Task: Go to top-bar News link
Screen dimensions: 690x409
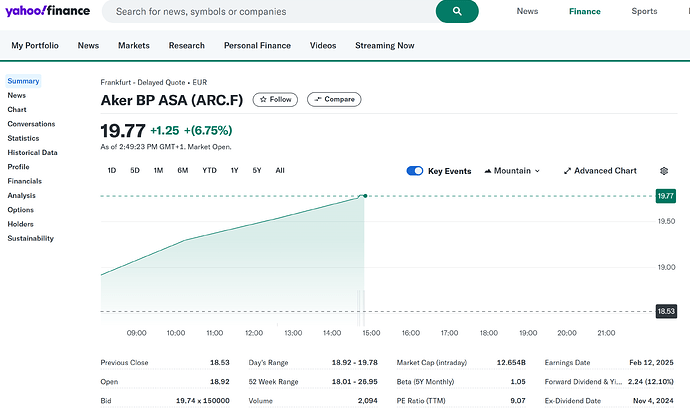Action: pyautogui.click(x=527, y=11)
